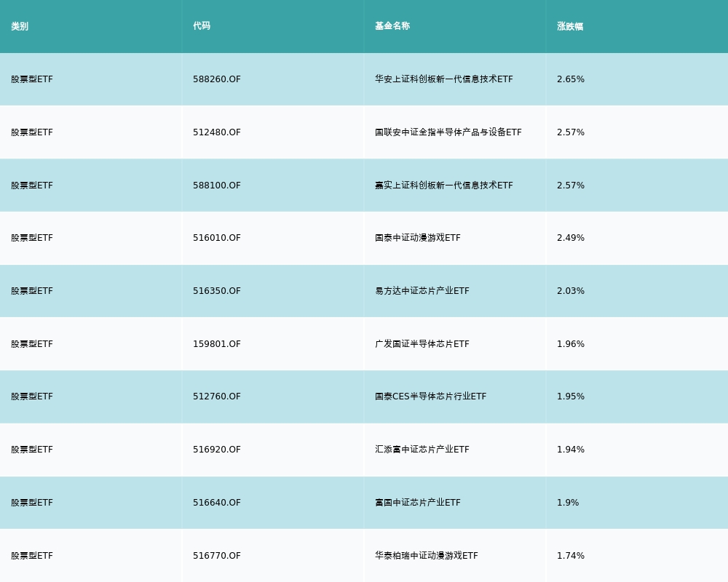
Task: Click 股票型ETF in the 516920.OF row
Action: tap(32, 450)
